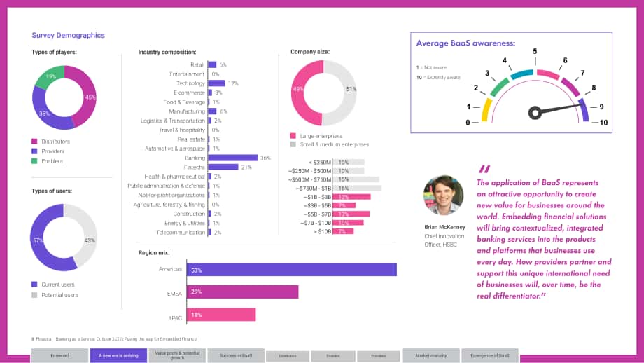Click the pink quotation mark icon
Screen dimensions: 644x363
484,169
